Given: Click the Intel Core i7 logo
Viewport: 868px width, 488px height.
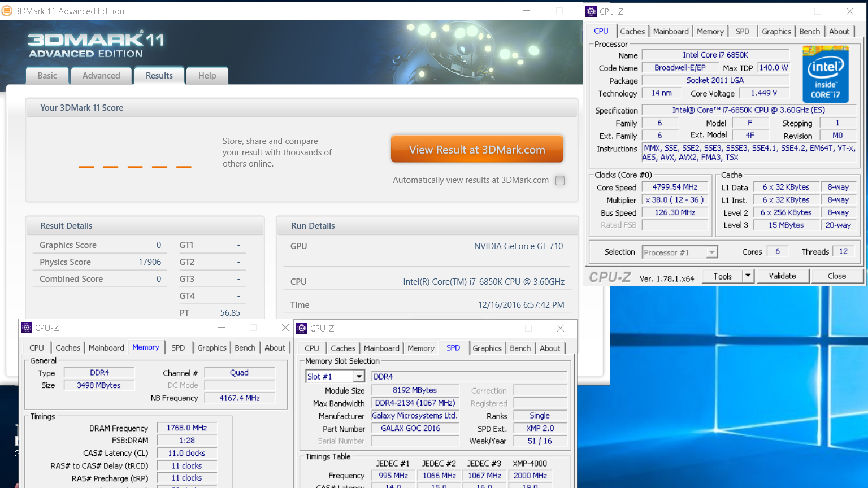Looking at the screenshot, I should pos(825,74).
